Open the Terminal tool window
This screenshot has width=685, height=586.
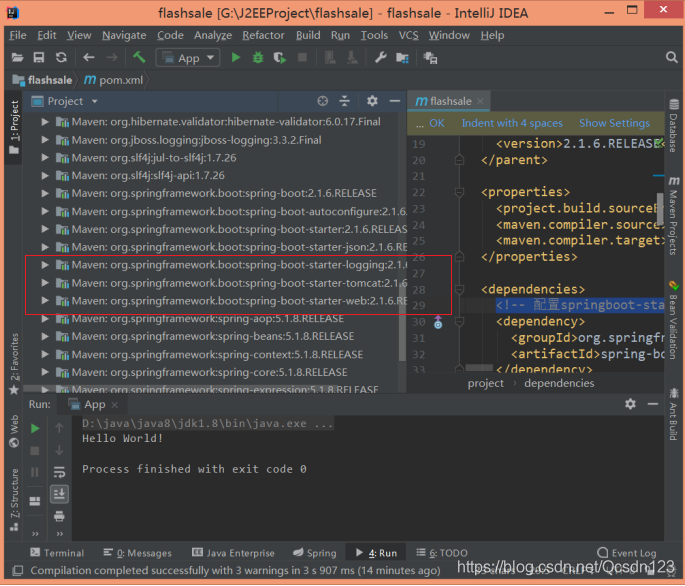pos(57,553)
